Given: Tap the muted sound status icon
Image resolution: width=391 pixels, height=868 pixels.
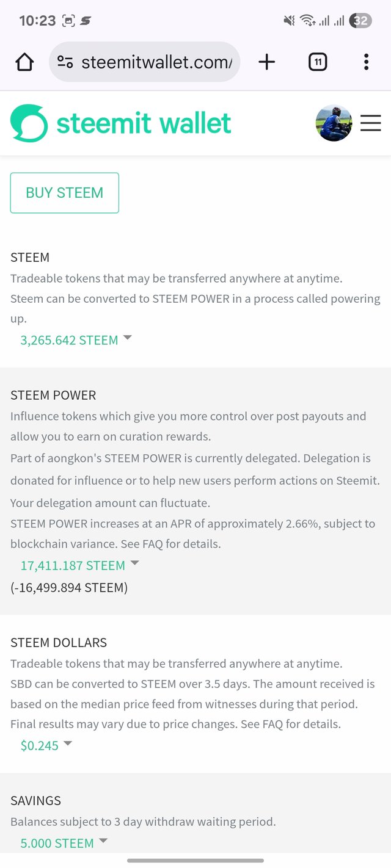Looking at the screenshot, I should pos(289,21).
